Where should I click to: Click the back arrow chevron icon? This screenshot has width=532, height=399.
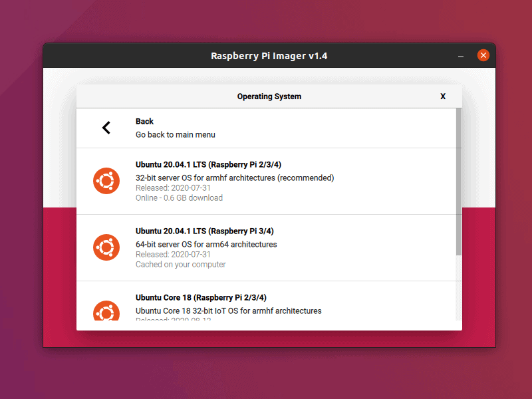coord(106,128)
